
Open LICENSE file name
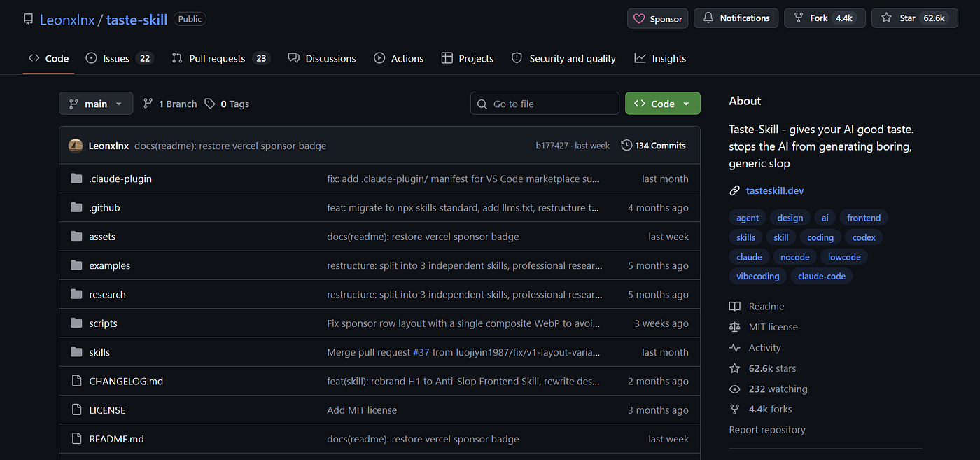(107, 410)
